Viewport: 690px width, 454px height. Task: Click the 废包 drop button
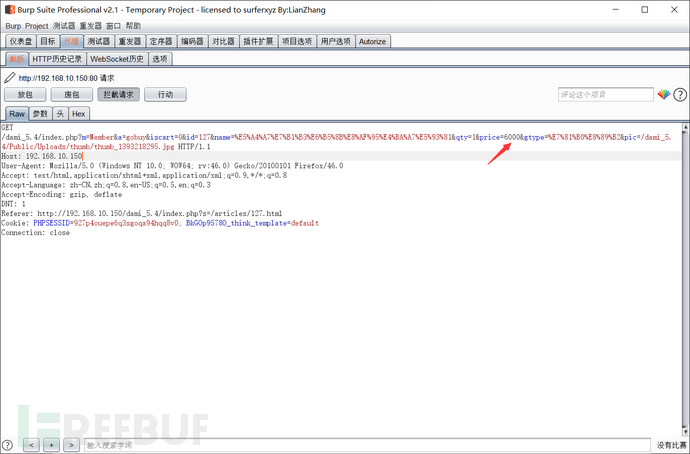coord(72,95)
